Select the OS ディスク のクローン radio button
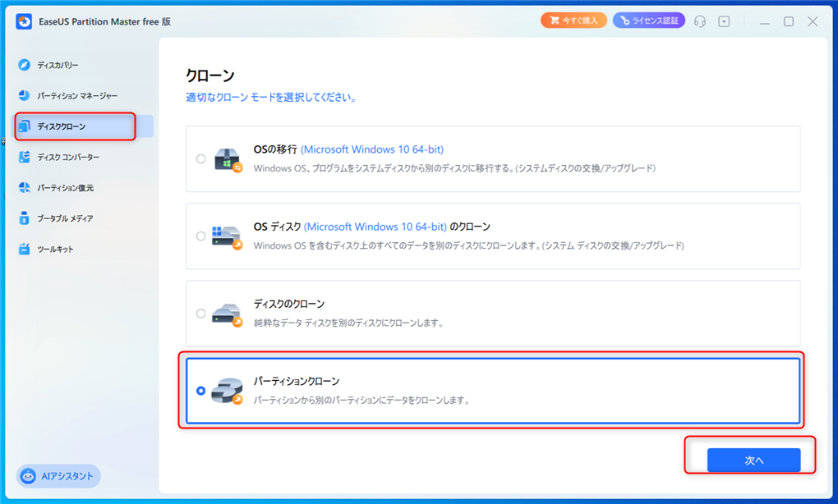This screenshot has height=504, width=838. pyautogui.click(x=200, y=236)
